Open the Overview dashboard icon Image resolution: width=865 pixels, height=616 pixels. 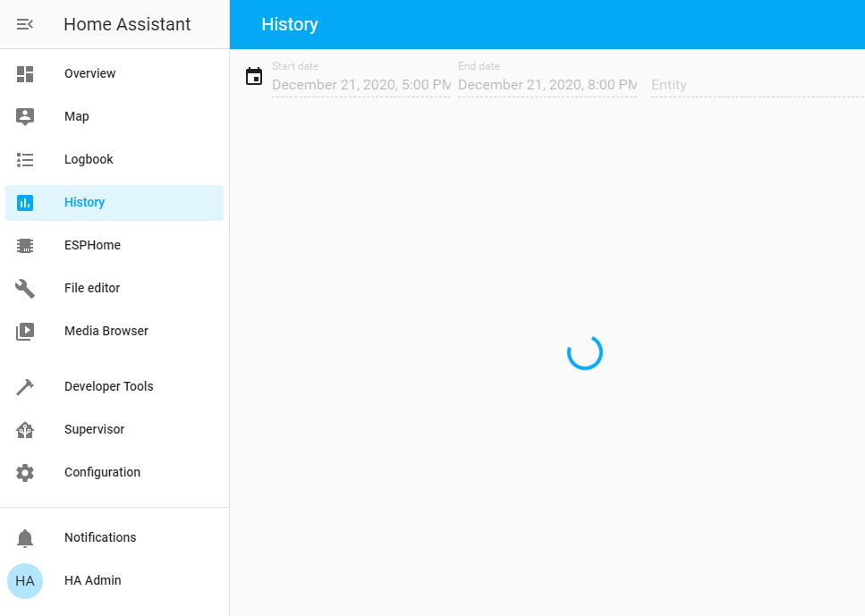(25, 73)
